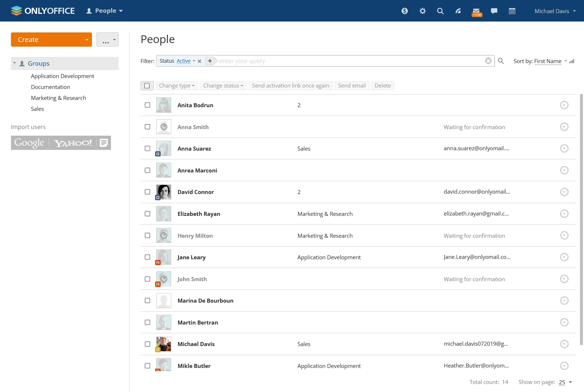Open the Michael Davis account menu

(x=554, y=11)
